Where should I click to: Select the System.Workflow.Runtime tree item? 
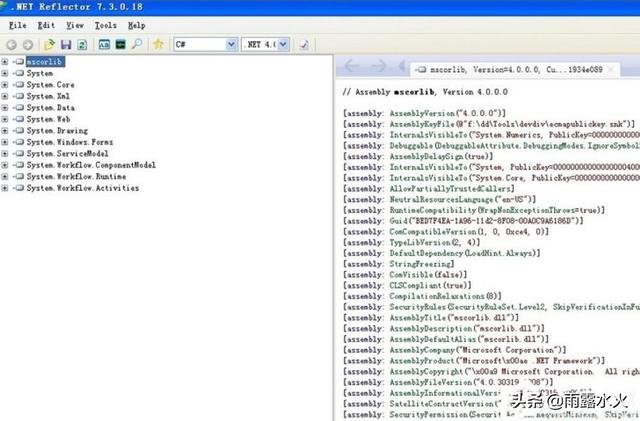(x=76, y=176)
